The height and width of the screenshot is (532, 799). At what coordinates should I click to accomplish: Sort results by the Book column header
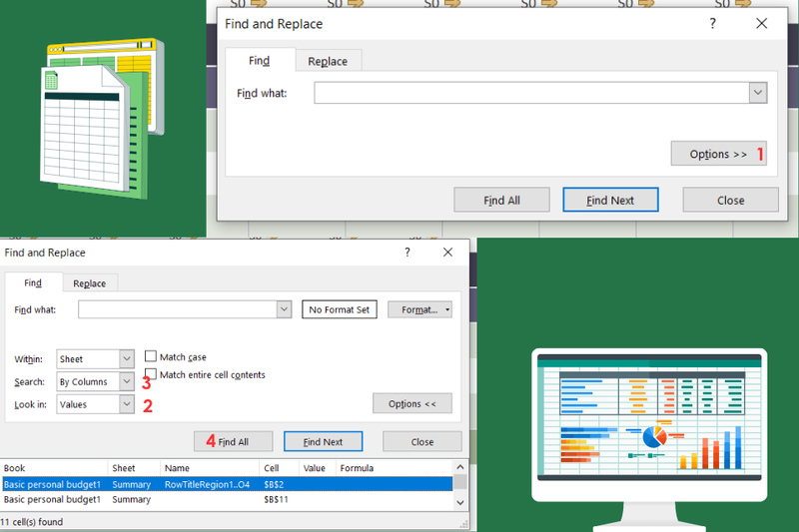point(54,468)
